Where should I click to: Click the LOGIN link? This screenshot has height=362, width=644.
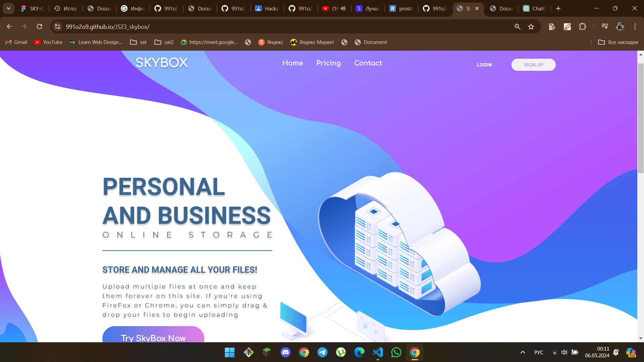484,65
